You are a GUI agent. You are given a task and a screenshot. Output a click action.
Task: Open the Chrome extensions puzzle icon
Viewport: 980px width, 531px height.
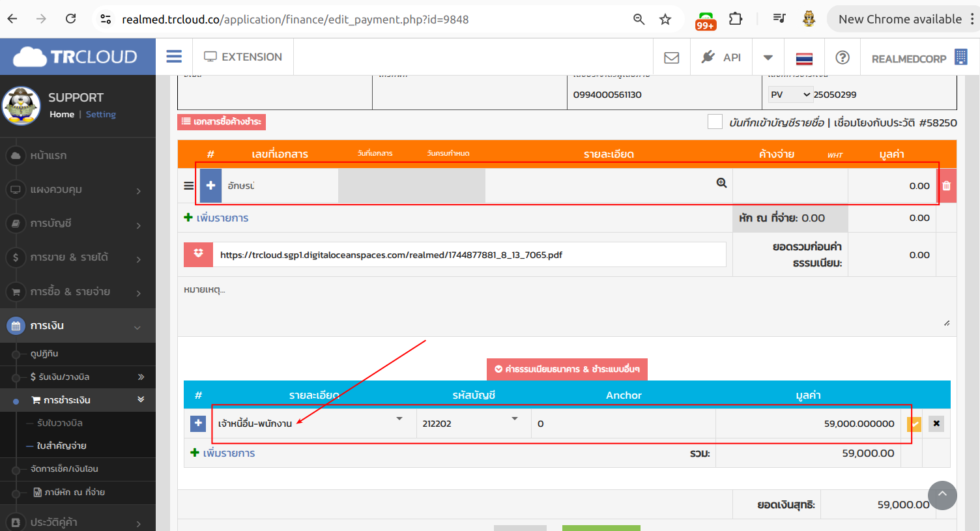[736, 19]
